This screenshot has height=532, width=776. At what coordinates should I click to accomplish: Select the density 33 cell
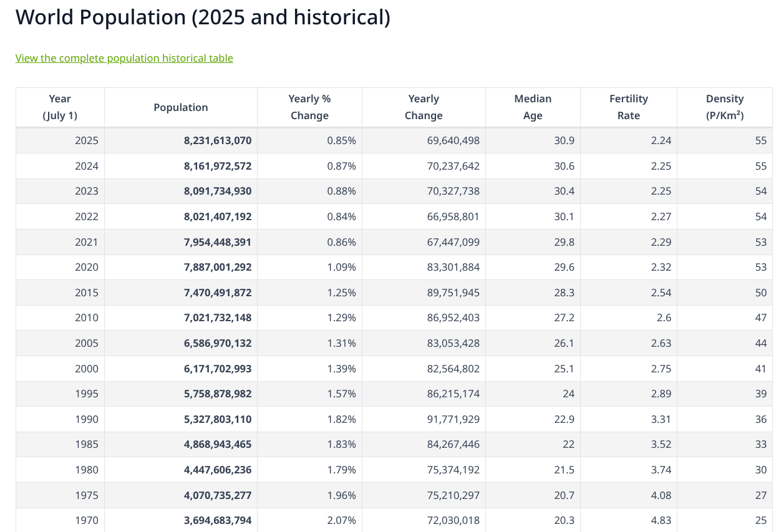tap(725, 445)
